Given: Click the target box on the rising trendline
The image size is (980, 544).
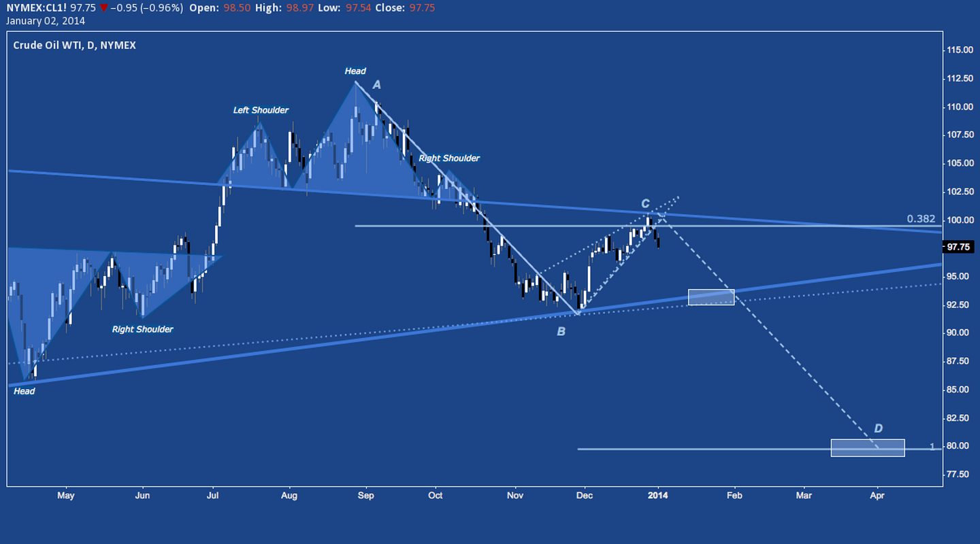Looking at the screenshot, I should [711, 297].
